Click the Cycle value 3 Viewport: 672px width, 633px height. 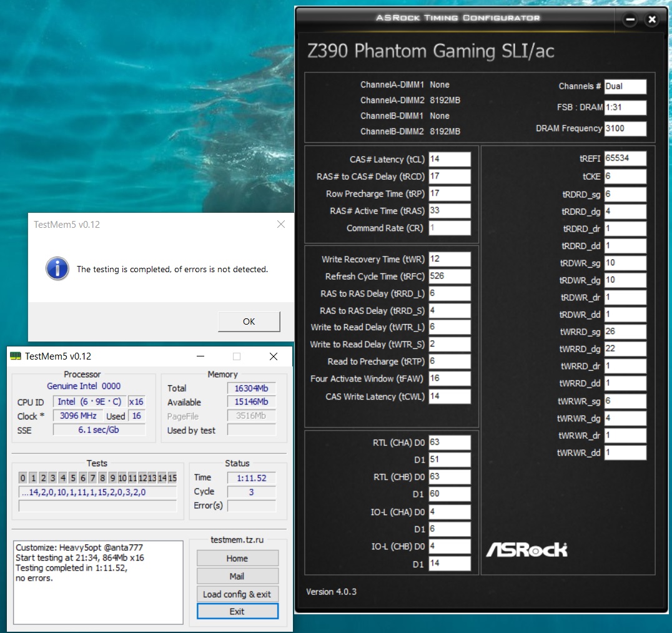coord(252,492)
